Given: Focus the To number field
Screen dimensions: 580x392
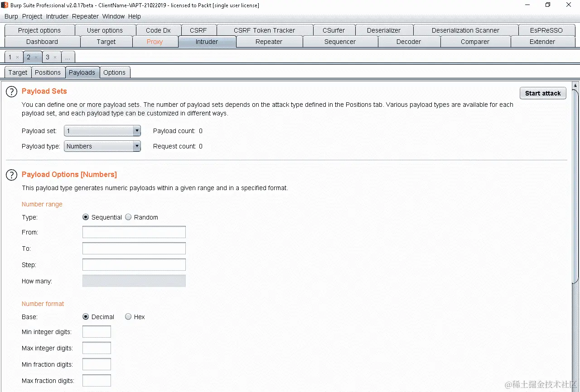Looking at the screenshot, I should [x=134, y=249].
